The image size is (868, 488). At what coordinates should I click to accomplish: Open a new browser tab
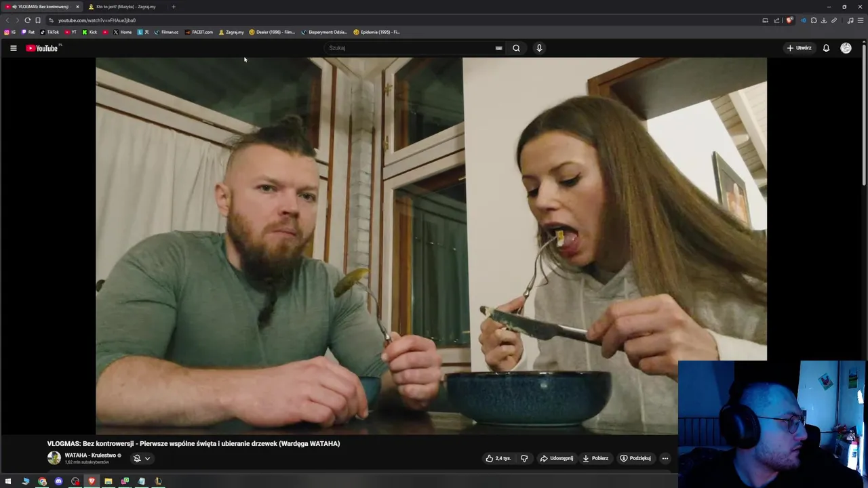point(174,7)
